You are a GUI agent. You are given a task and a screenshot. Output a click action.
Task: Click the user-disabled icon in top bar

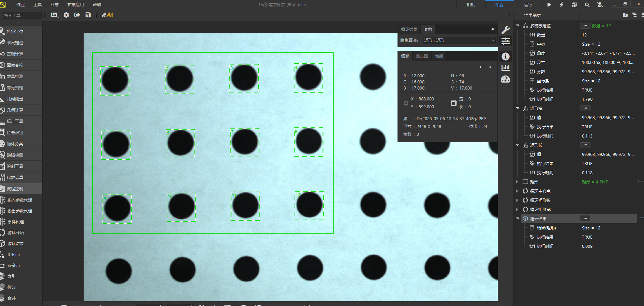point(600,5)
